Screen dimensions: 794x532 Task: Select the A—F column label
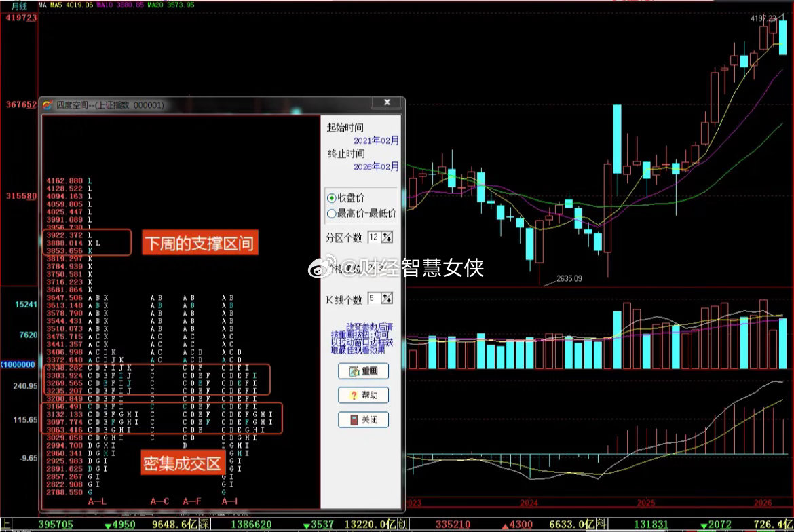coord(192,501)
